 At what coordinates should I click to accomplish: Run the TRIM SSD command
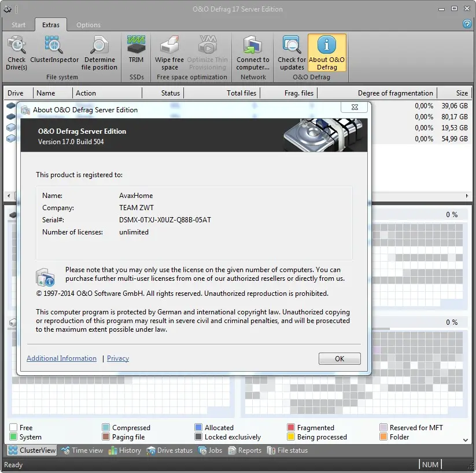[x=136, y=50]
